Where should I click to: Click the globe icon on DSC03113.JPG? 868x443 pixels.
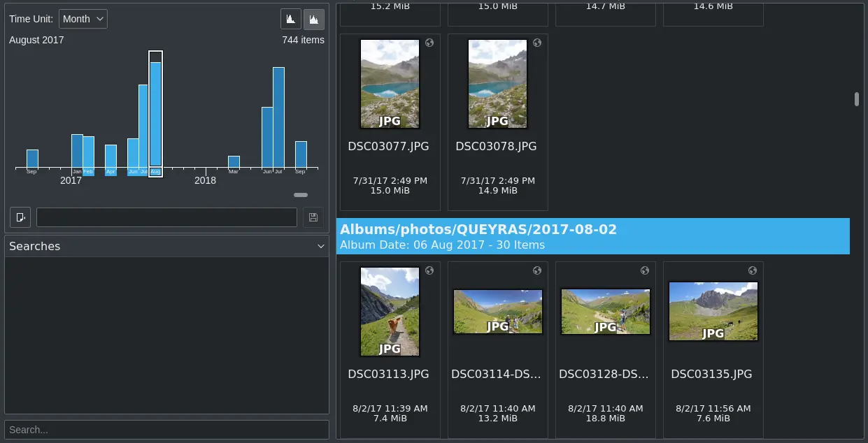429,270
